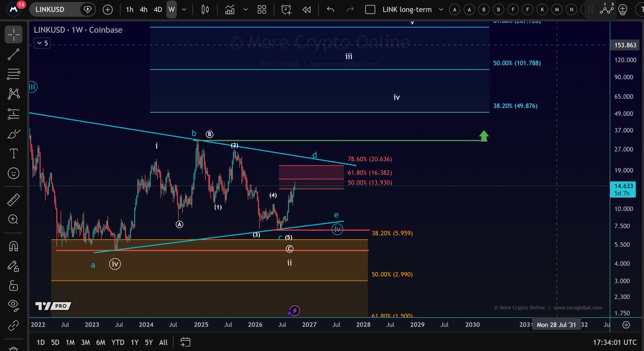Open the indicators panel
The width and height of the screenshot is (644, 351).
click(230, 9)
